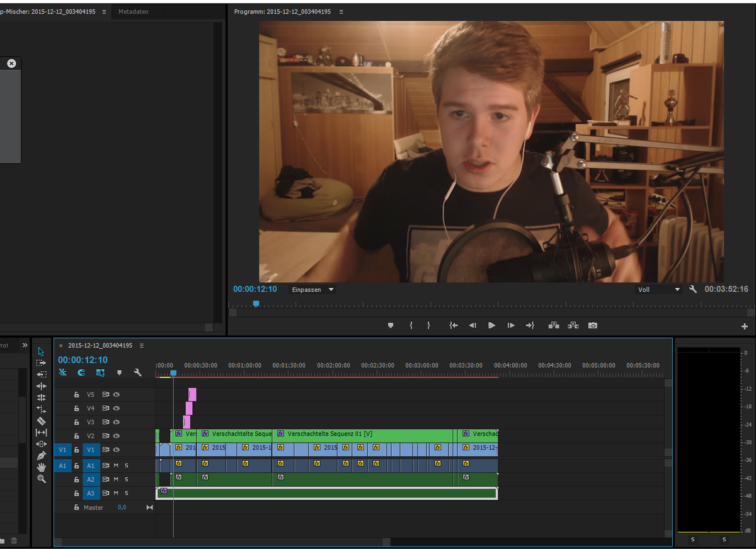Select the Hand tool
The height and width of the screenshot is (549, 756).
(x=42, y=467)
